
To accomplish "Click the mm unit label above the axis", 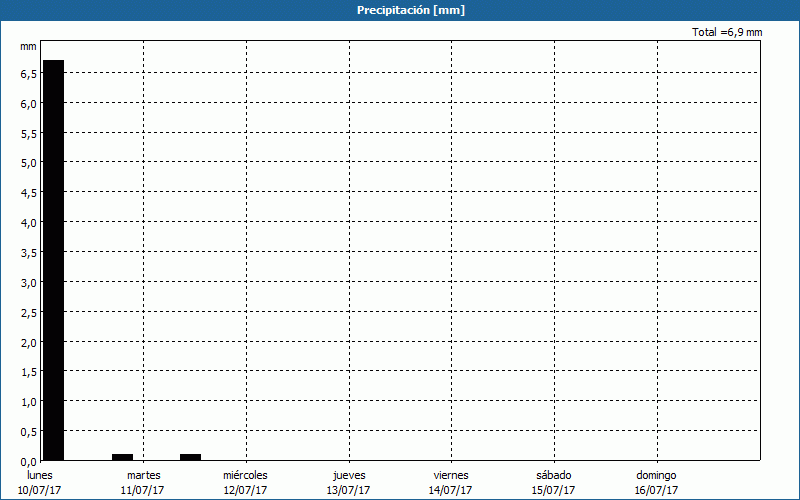I will pyautogui.click(x=28, y=47).
